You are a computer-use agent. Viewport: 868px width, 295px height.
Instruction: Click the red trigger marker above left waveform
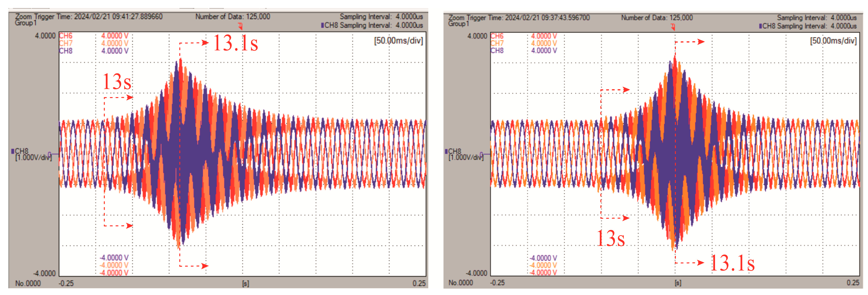pyautogui.click(x=240, y=26)
